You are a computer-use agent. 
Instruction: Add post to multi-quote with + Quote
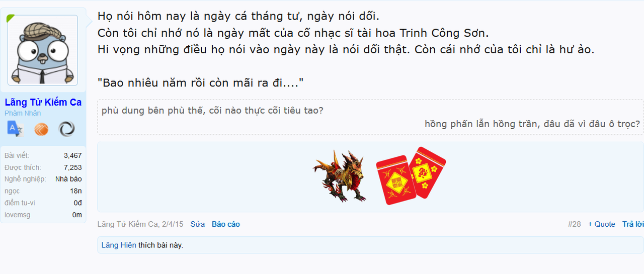pyautogui.click(x=602, y=224)
